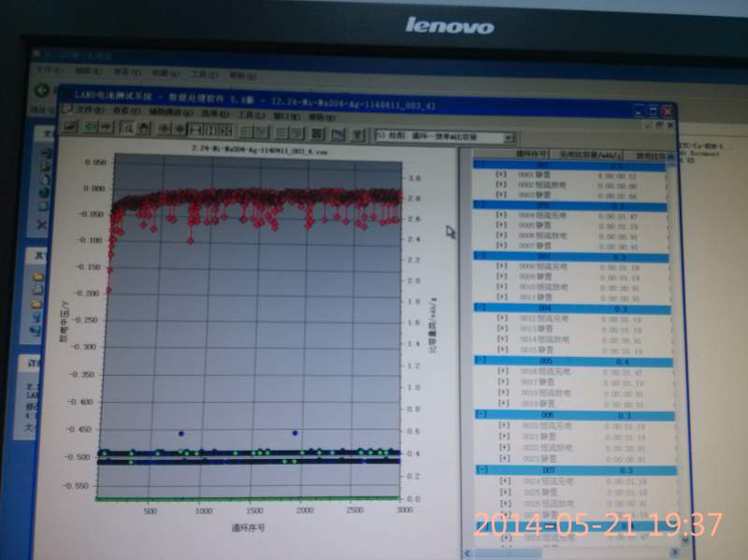Image resolution: width=748 pixels, height=560 pixels.
Task: Collapse cycle group 006
Action: 482,414
